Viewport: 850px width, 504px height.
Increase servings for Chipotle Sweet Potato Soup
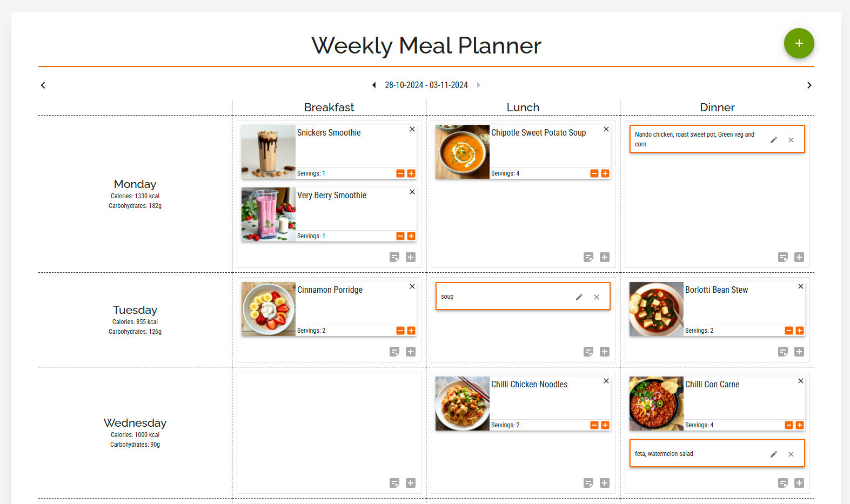tap(605, 173)
